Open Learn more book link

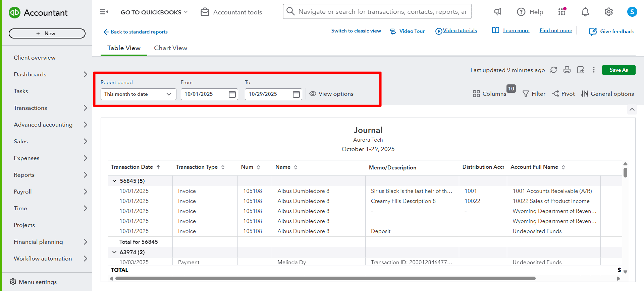click(511, 30)
